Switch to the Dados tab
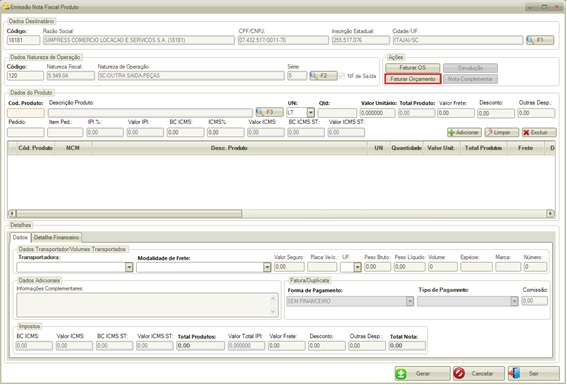This screenshot has width=567, height=385. point(20,238)
